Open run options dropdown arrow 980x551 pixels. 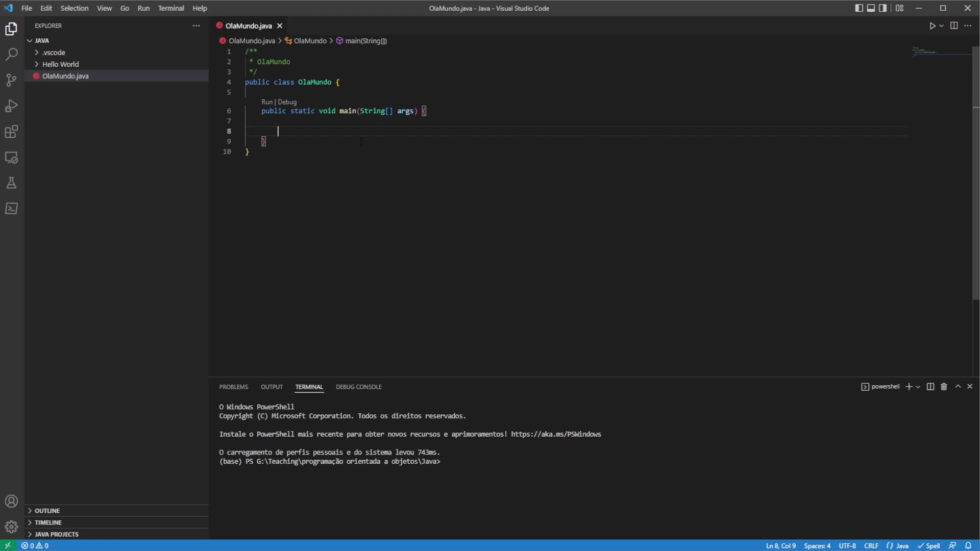[942, 26]
